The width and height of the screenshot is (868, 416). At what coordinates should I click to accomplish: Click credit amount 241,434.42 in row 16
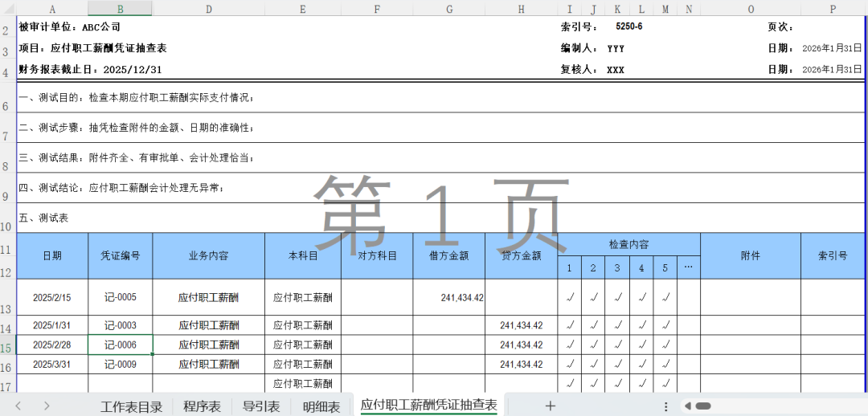522,365
